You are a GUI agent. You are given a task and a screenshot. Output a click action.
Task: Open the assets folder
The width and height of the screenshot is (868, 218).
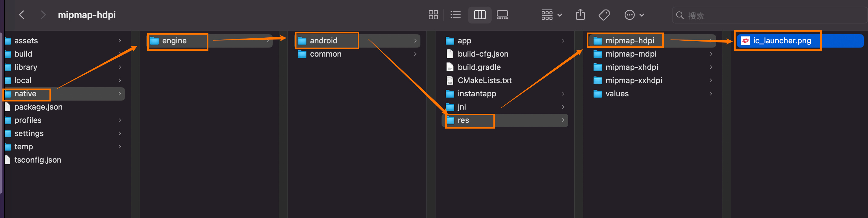[x=26, y=41]
